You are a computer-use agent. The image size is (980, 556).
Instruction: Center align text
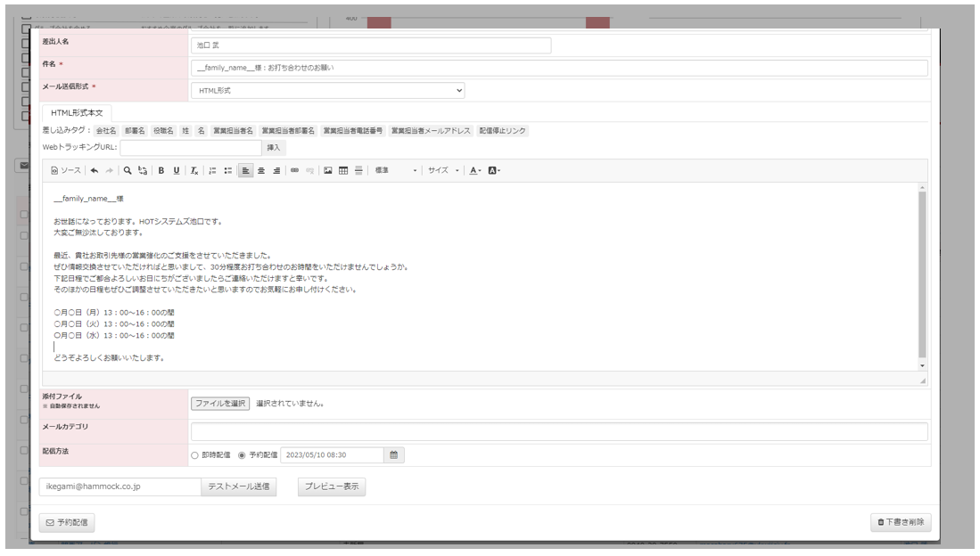click(x=261, y=170)
